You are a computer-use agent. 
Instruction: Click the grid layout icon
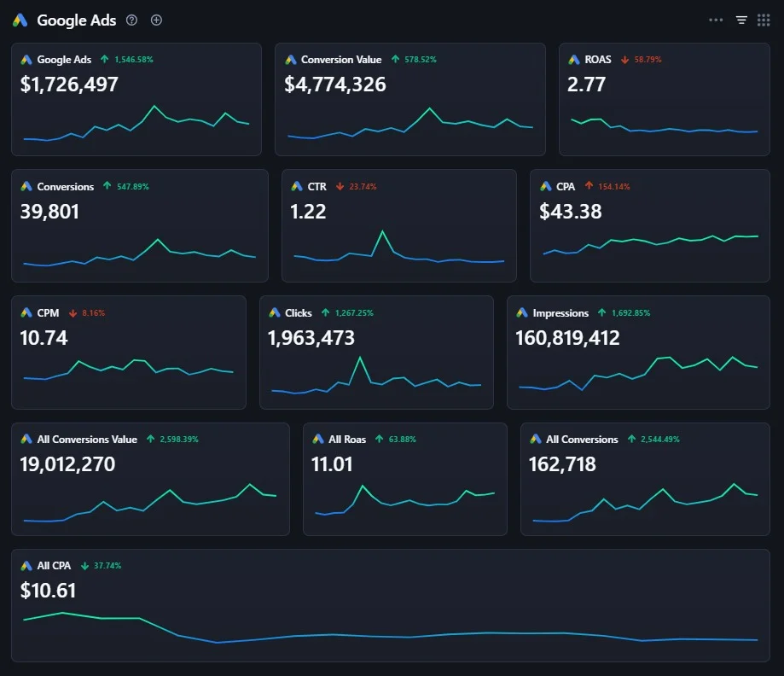click(764, 20)
